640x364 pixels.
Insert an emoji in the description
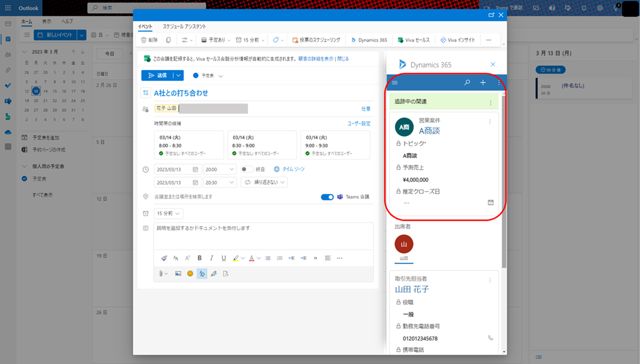[190, 274]
